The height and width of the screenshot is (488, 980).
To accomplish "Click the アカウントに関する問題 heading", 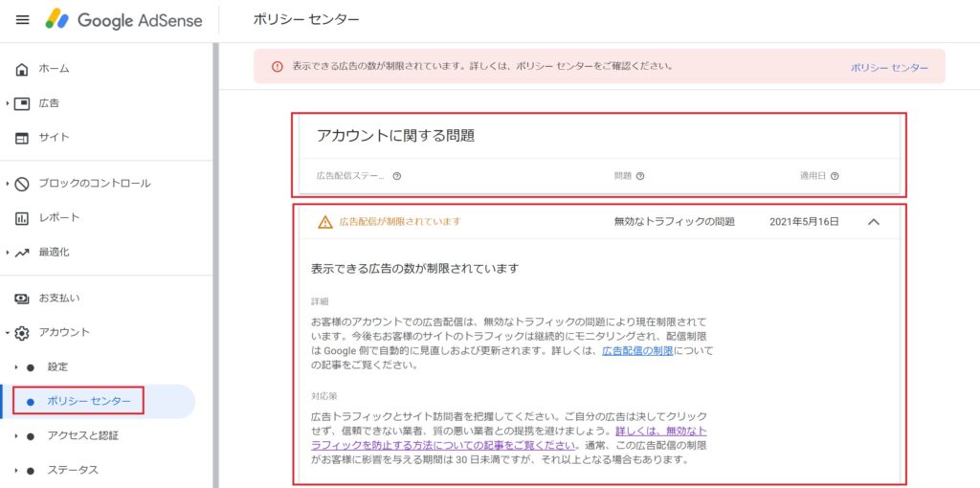I will click(395, 136).
